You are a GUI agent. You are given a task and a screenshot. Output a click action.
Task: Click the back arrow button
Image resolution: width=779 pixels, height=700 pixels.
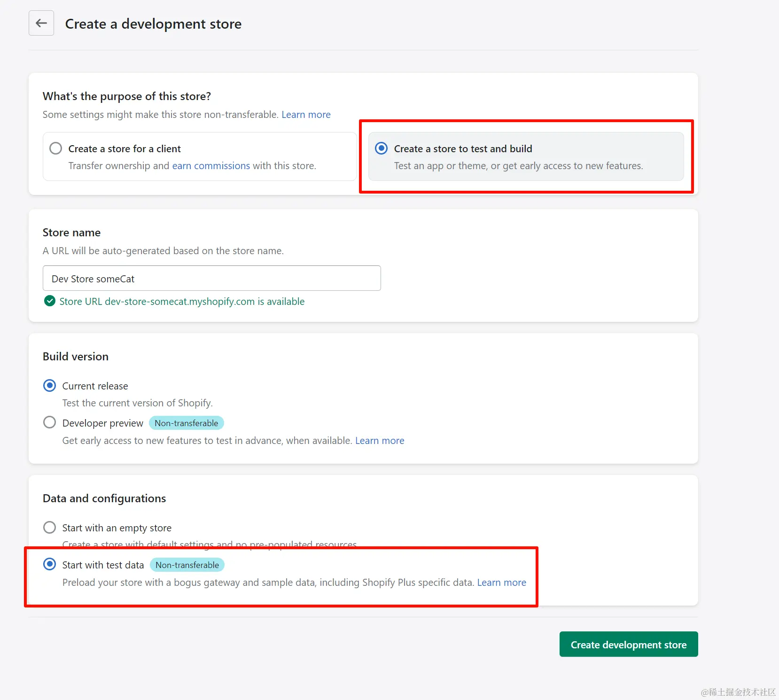(x=41, y=23)
